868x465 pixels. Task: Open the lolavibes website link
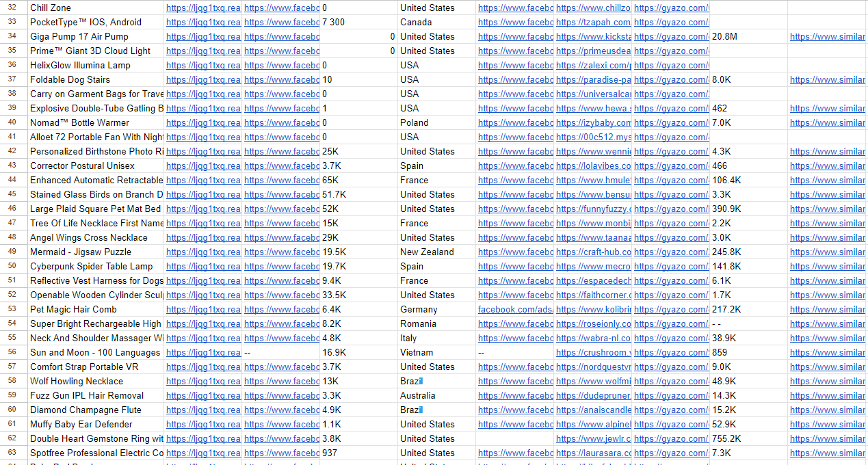593,166
